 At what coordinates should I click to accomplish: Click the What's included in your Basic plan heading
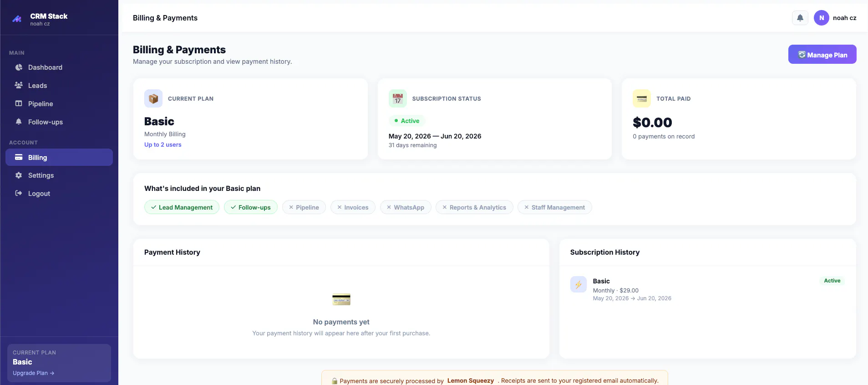tap(203, 188)
